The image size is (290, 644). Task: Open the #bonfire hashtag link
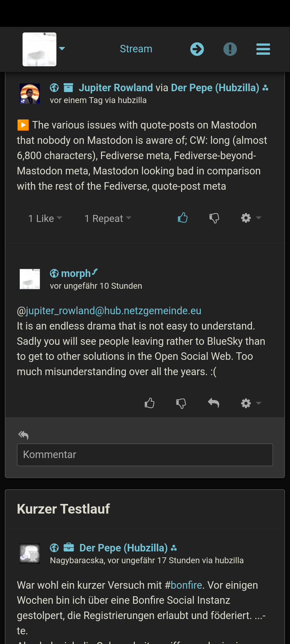186,585
